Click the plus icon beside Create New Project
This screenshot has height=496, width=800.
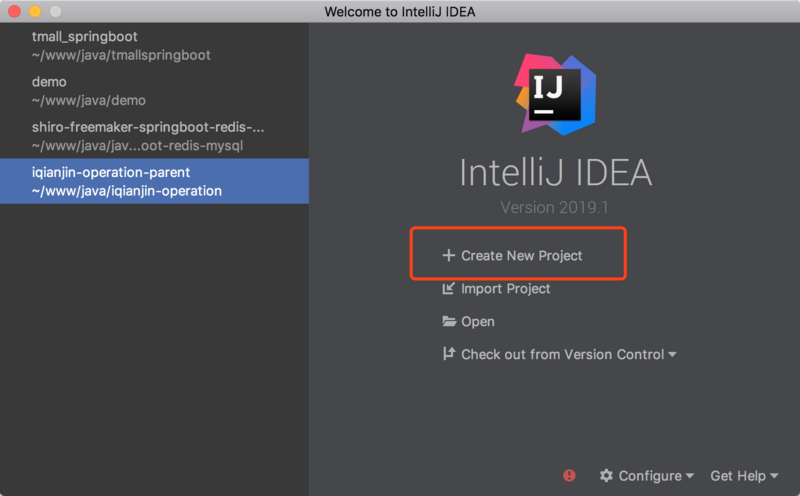[448, 256]
